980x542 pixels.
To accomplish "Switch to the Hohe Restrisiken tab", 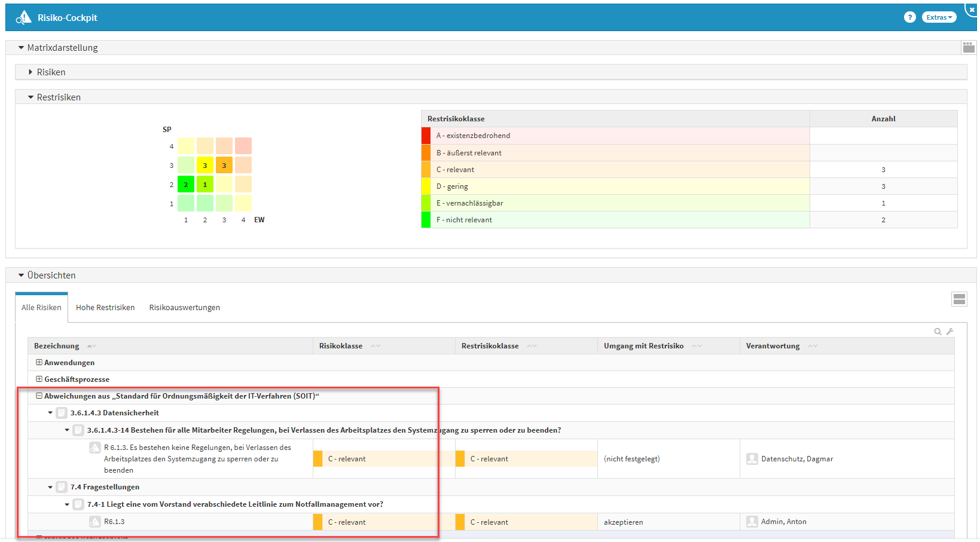I will click(x=105, y=308).
